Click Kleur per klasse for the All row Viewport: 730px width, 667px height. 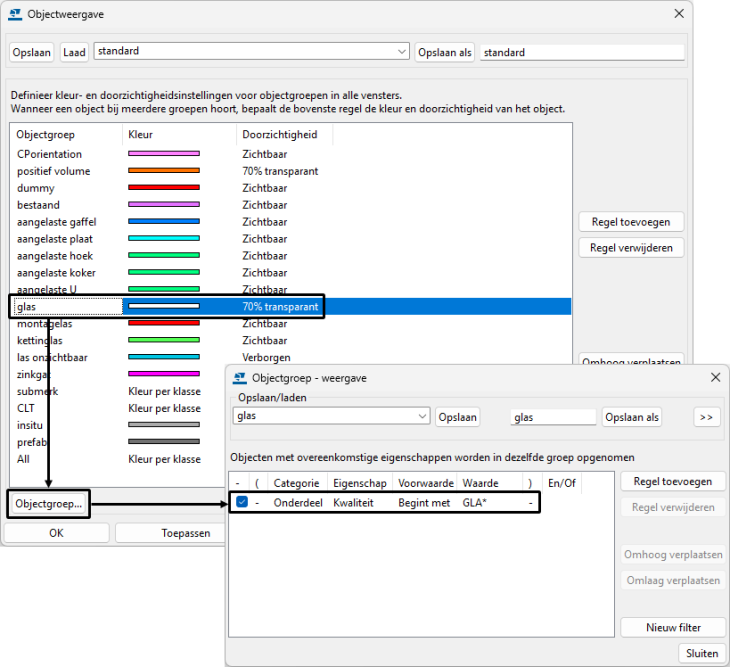(164, 459)
